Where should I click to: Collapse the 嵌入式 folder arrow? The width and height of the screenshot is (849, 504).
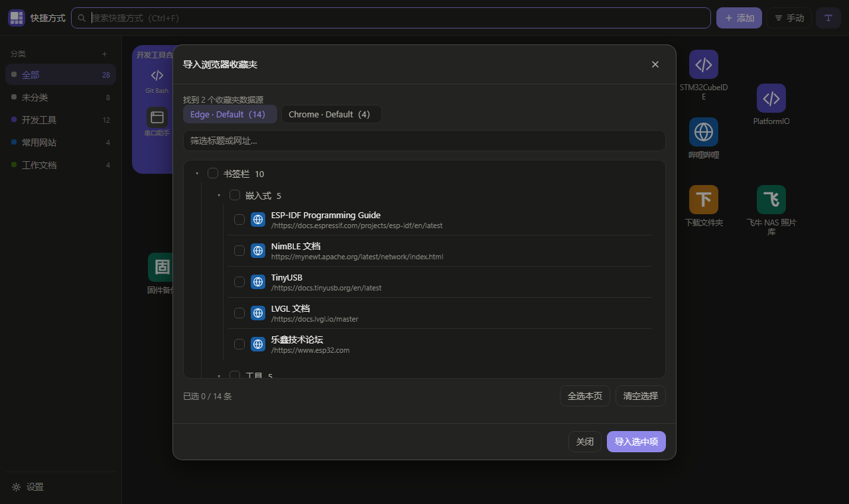pos(219,196)
